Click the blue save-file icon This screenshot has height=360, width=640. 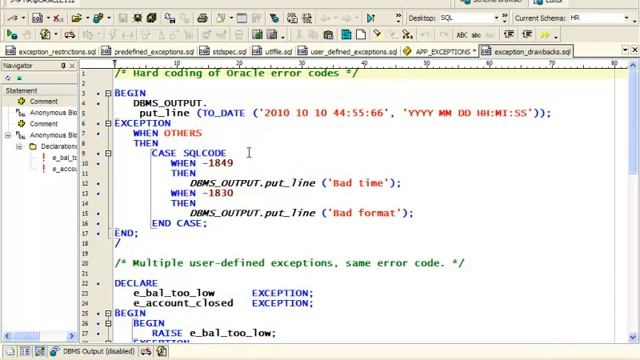tap(346, 35)
